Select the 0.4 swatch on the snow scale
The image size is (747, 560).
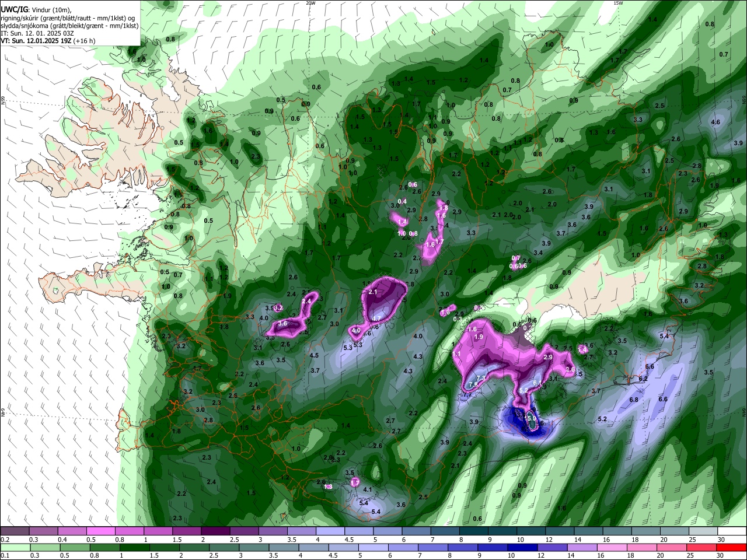point(72,531)
